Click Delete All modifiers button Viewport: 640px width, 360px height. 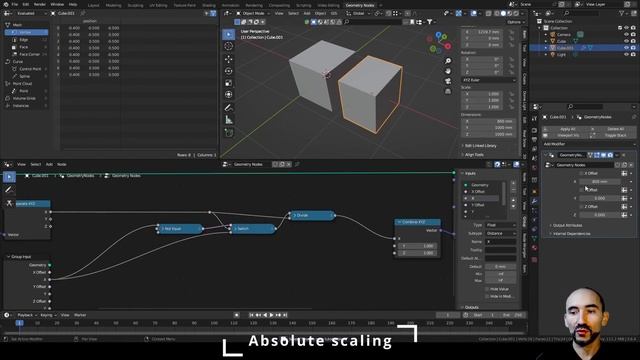click(613, 129)
